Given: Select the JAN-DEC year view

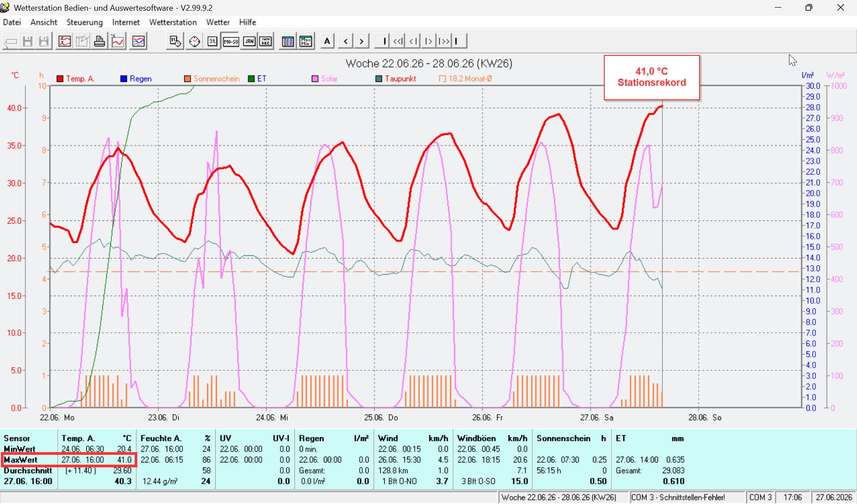Looking at the screenshot, I should point(266,42).
